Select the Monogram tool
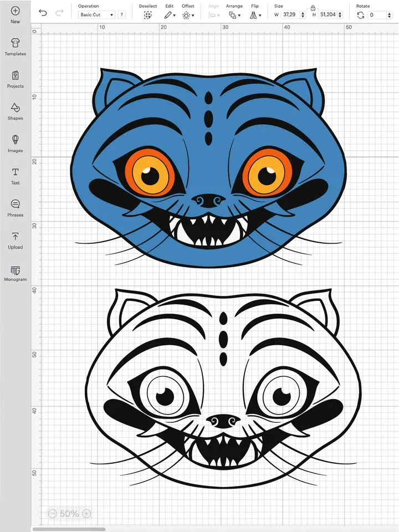 (x=15, y=273)
